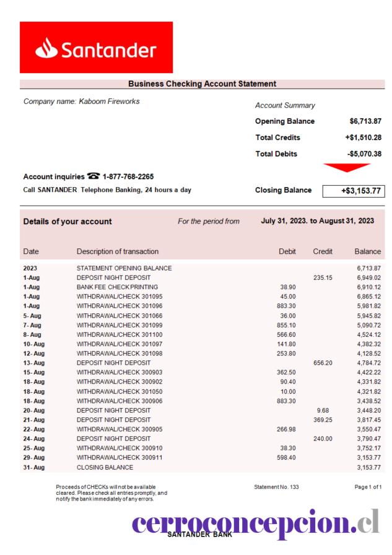Select the debit amount 598.40
The width and height of the screenshot is (392, 555).
(x=286, y=457)
